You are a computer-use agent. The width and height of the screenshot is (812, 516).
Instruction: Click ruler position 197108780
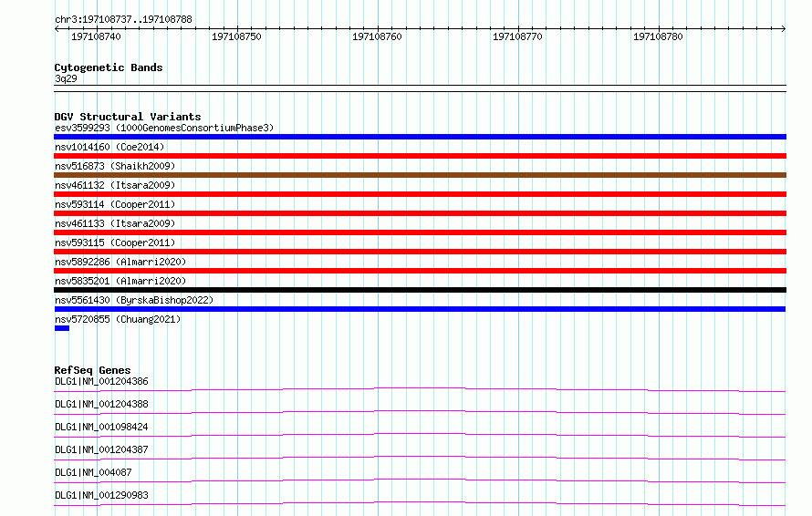click(x=658, y=36)
